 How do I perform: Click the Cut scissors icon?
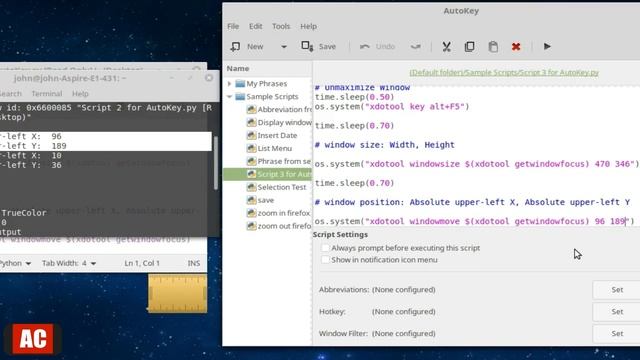click(x=447, y=47)
